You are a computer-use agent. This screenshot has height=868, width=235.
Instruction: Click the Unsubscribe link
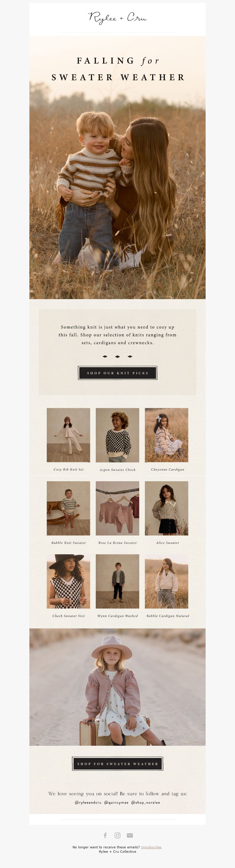pos(151,847)
